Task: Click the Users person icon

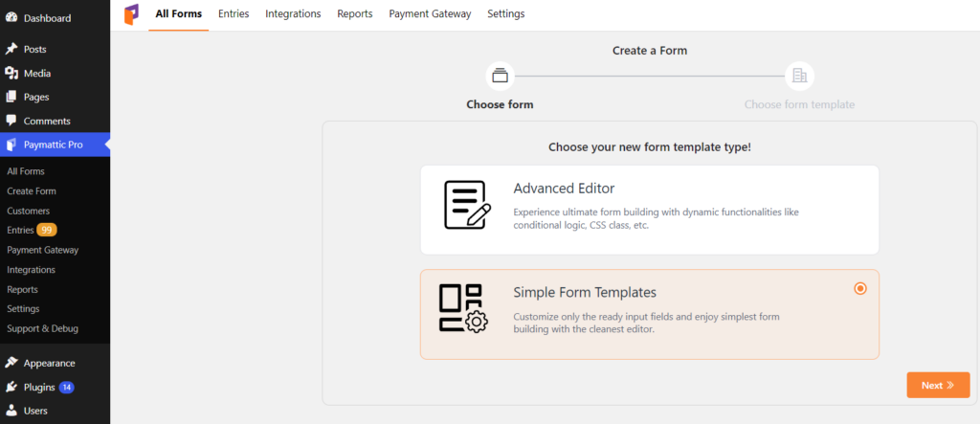Action: pyautogui.click(x=11, y=411)
